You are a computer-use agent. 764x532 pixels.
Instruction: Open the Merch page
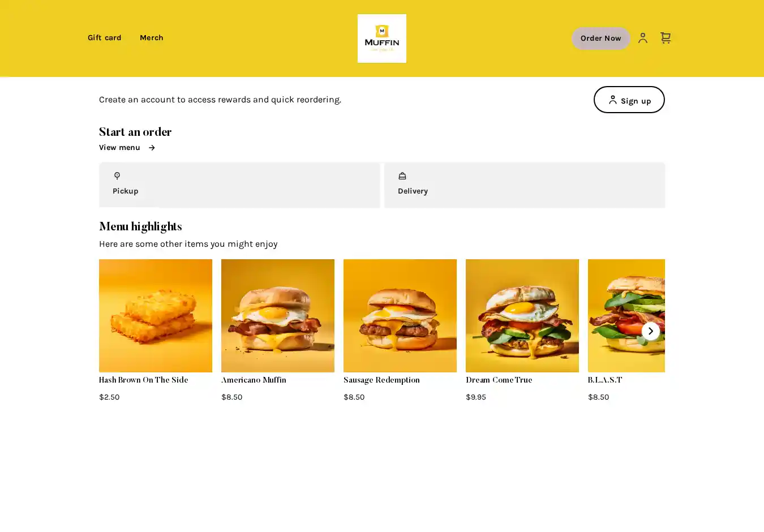pyautogui.click(x=151, y=38)
